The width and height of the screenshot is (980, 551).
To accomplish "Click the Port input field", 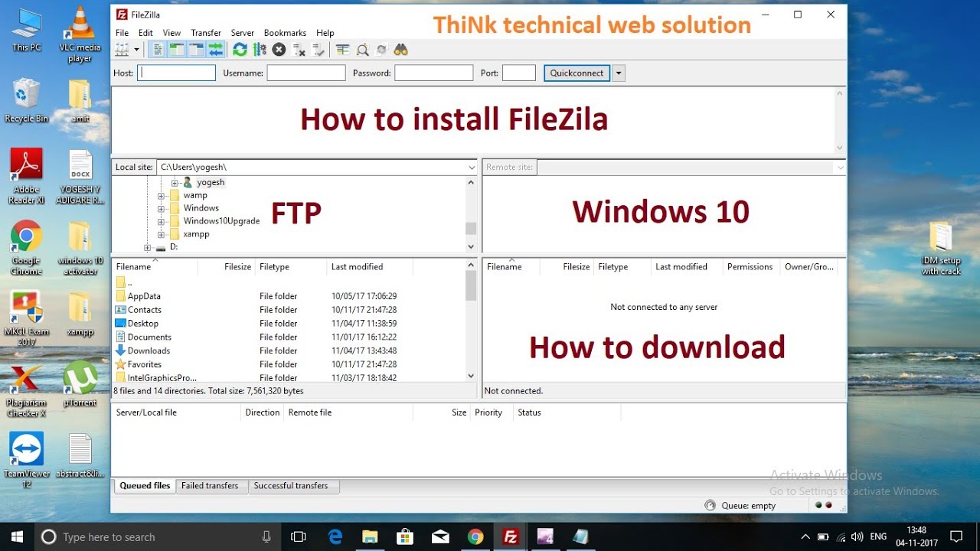I will pyautogui.click(x=519, y=73).
